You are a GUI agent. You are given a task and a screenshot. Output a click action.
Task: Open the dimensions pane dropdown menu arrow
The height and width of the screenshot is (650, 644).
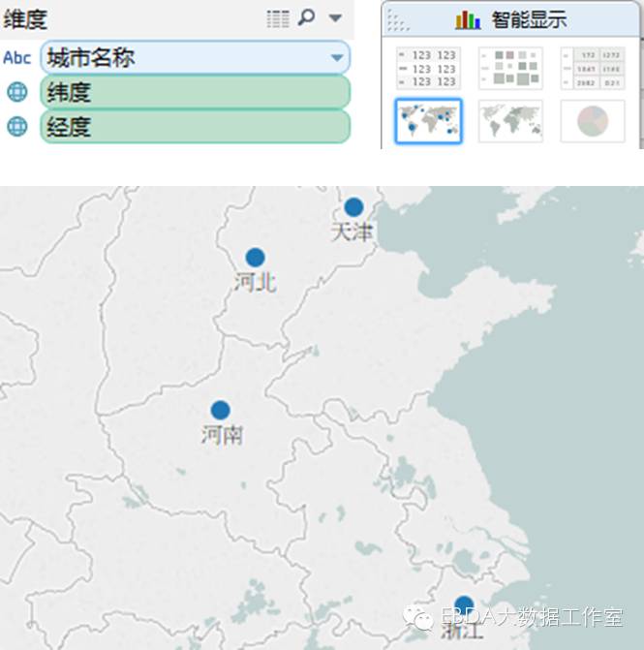pos(335,18)
